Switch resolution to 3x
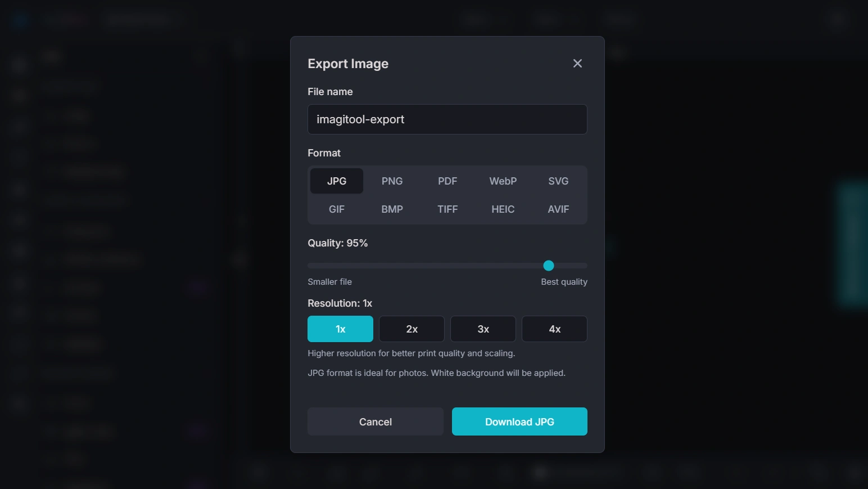The image size is (868, 489). click(483, 329)
